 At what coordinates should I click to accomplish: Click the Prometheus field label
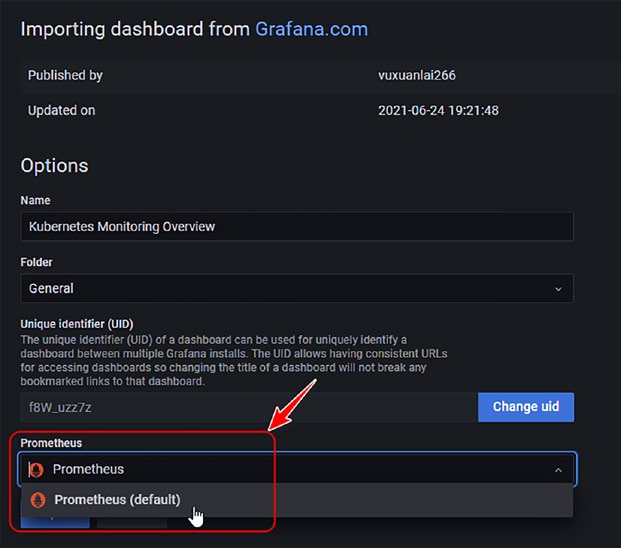pos(51,443)
